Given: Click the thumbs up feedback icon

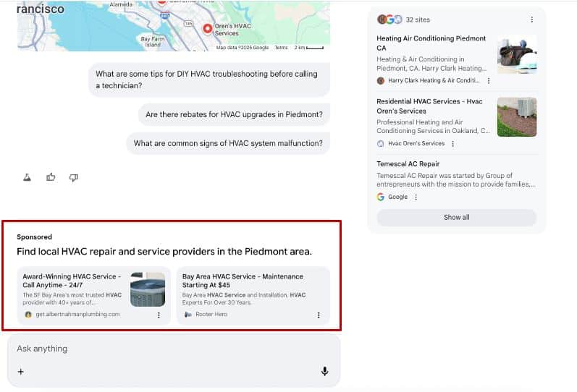Looking at the screenshot, I should coord(51,177).
